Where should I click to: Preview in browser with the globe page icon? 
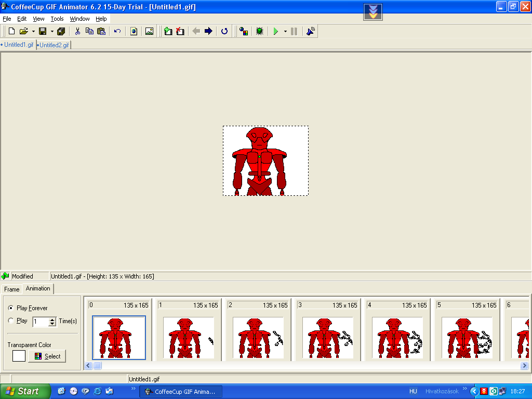(134, 31)
